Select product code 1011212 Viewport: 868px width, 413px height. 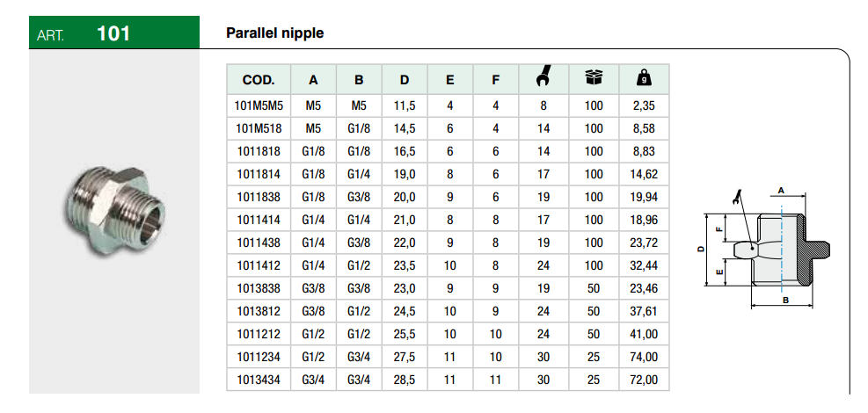click(259, 334)
